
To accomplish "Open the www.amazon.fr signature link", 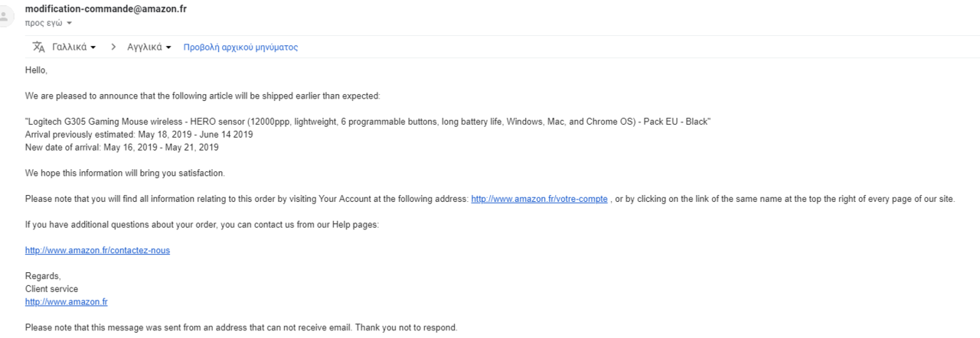I will click(x=66, y=302).
